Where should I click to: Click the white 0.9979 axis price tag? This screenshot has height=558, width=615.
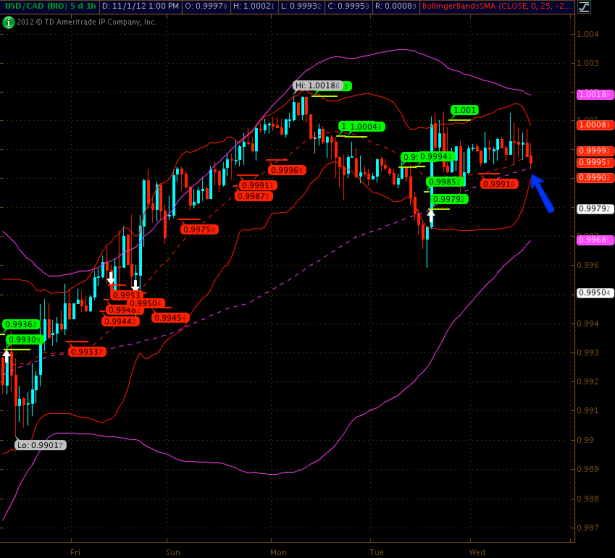pyautogui.click(x=594, y=208)
